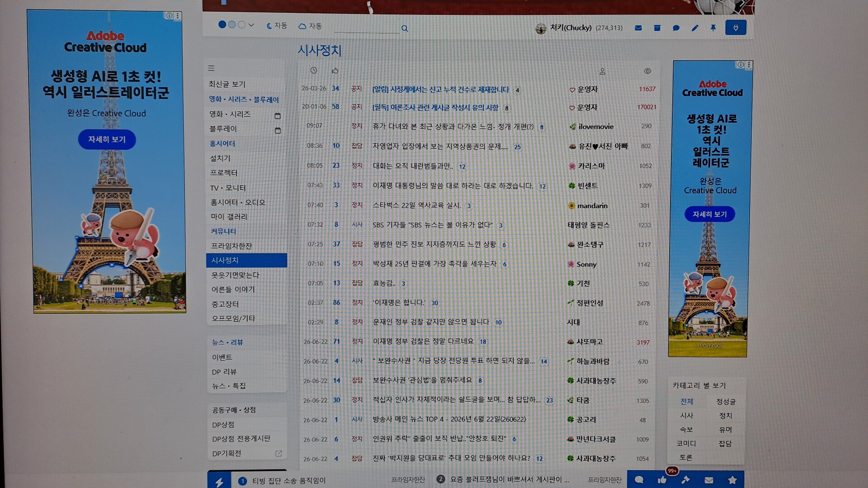Toggle the moon 자동 dark mode switch

click(277, 26)
